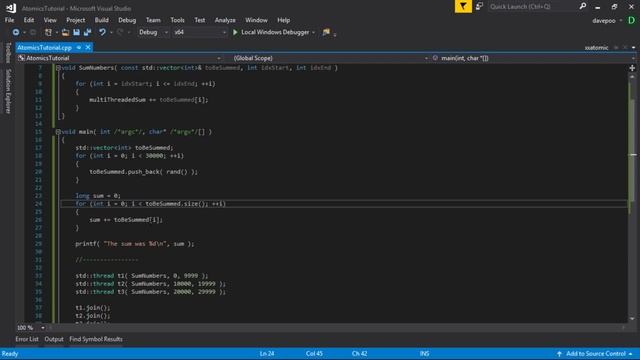The width and height of the screenshot is (640, 360).
Task: Open the Solution Configurations Debug dropdown
Action: [153, 32]
